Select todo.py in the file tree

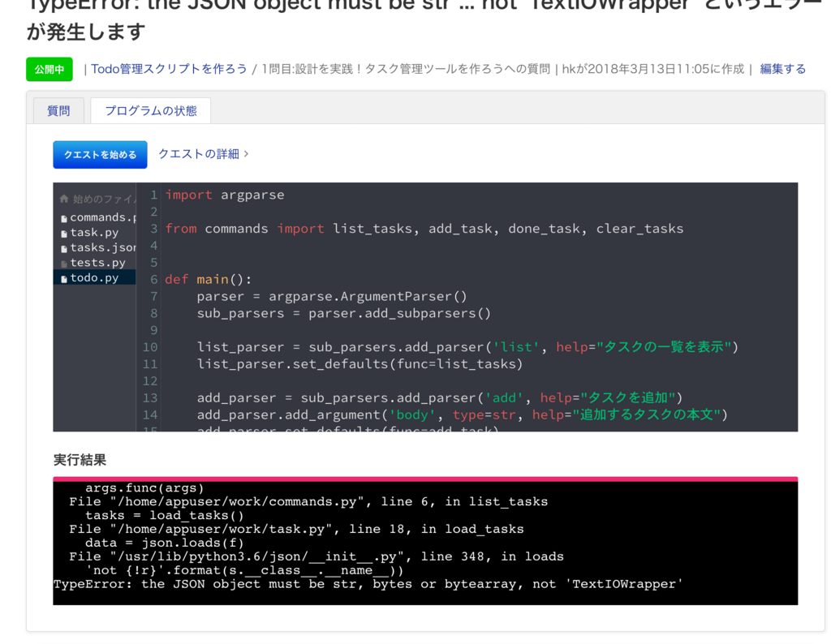pyautogui.click(x=94, y=277)
